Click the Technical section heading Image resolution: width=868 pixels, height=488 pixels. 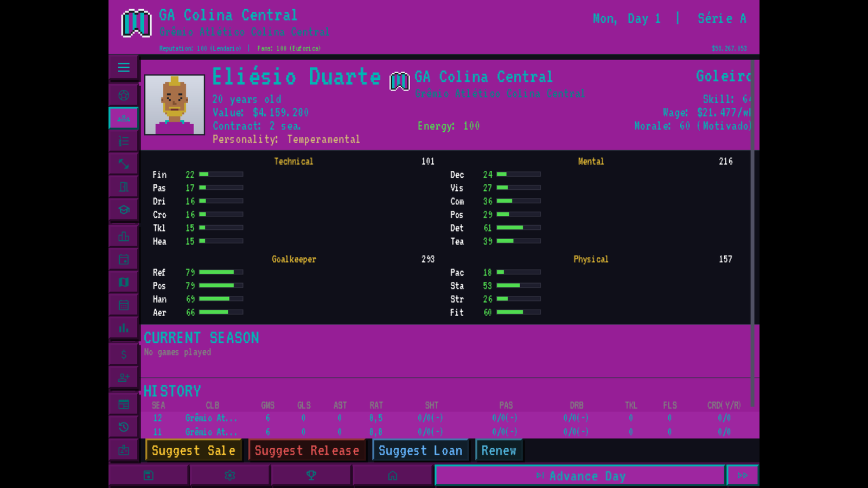pos(293,162)
